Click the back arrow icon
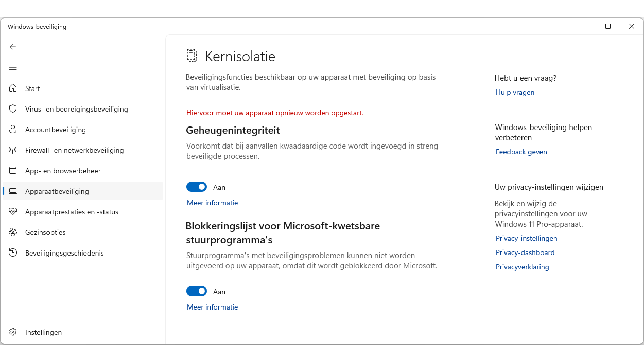Screen dimensions: 644x362 (x=13, y=47)
